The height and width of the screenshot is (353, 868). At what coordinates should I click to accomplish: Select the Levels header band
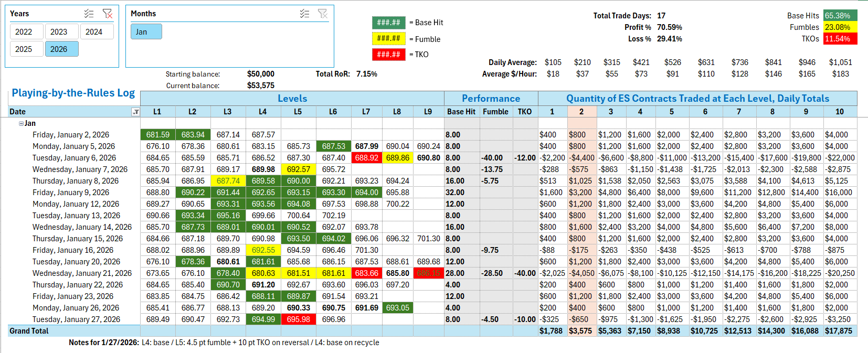pos(292,99)
